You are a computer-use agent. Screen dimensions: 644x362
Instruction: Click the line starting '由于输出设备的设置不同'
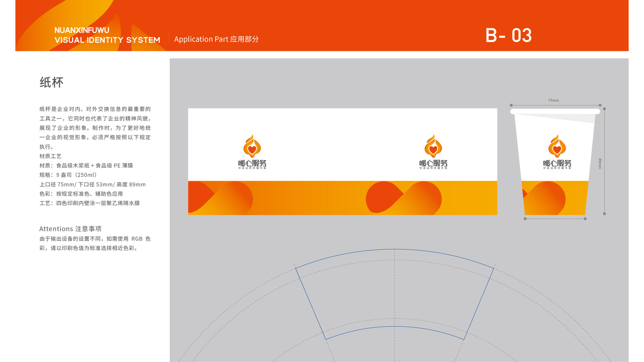(95, 239)
